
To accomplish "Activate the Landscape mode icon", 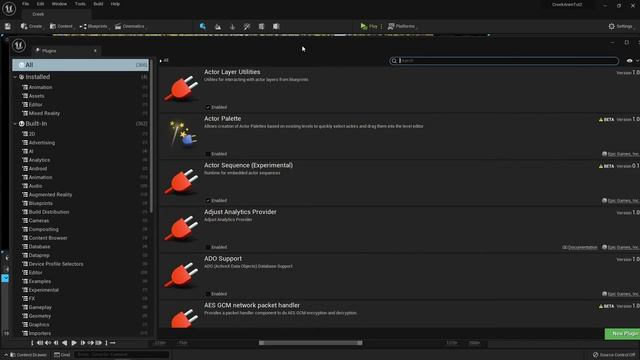I will click(x=218, y=27).
